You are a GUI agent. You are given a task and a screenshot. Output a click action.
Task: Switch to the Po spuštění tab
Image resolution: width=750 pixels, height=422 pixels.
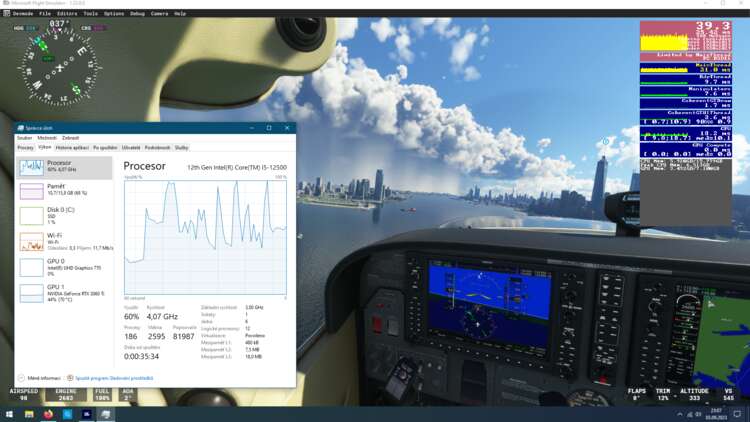[x=105, y=148]
